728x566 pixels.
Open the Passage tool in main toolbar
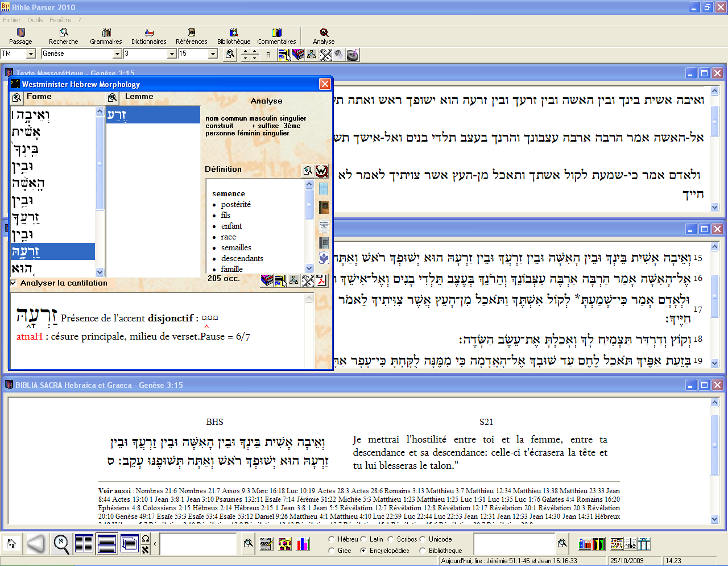coord(20,36)
